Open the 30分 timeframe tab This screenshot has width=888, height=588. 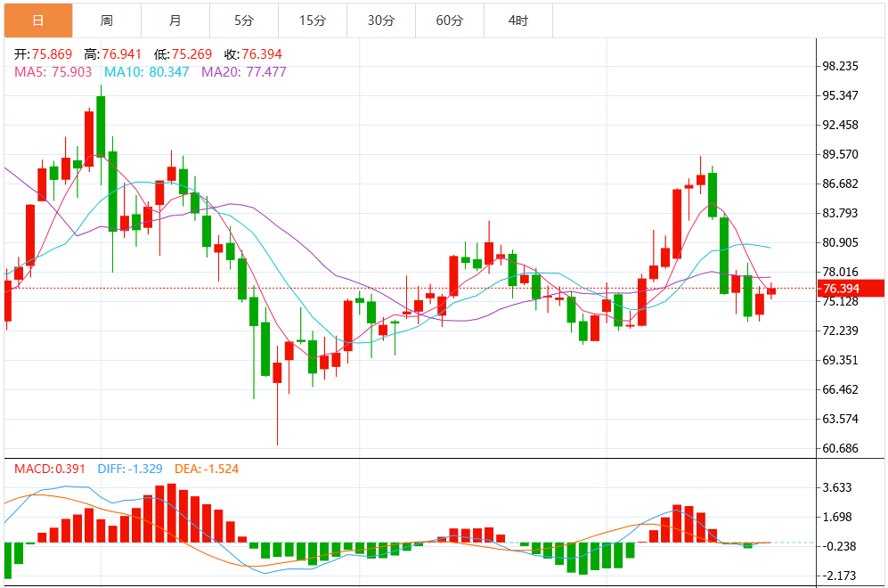click(x=381, y=20)
